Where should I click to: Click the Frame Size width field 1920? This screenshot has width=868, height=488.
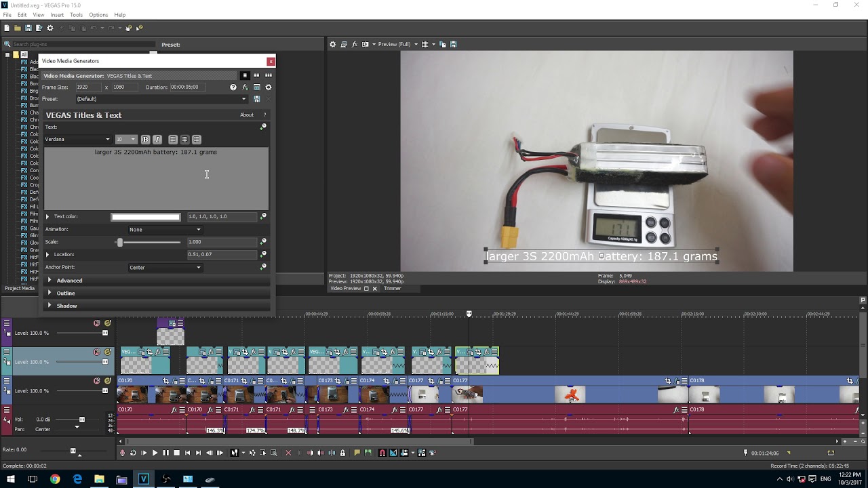tap(88, 87)
